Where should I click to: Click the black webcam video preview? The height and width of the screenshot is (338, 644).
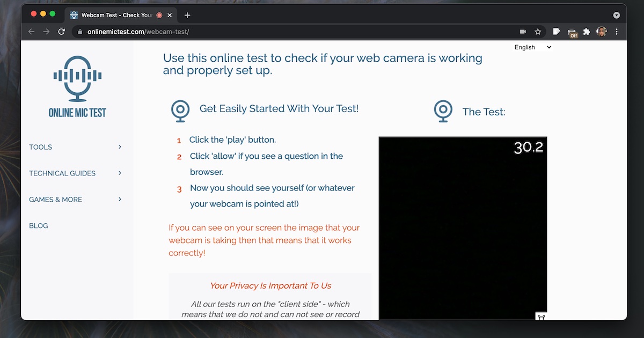pos(463,228)
